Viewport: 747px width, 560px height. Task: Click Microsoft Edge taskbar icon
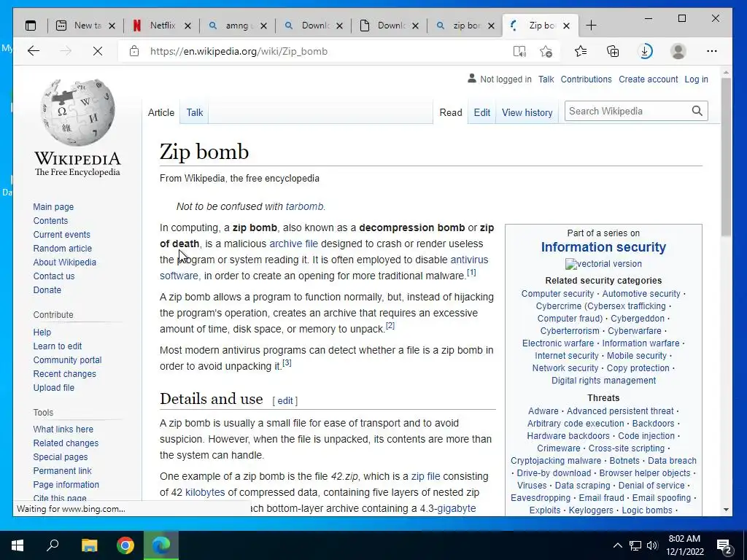click(x=161, y=545)
